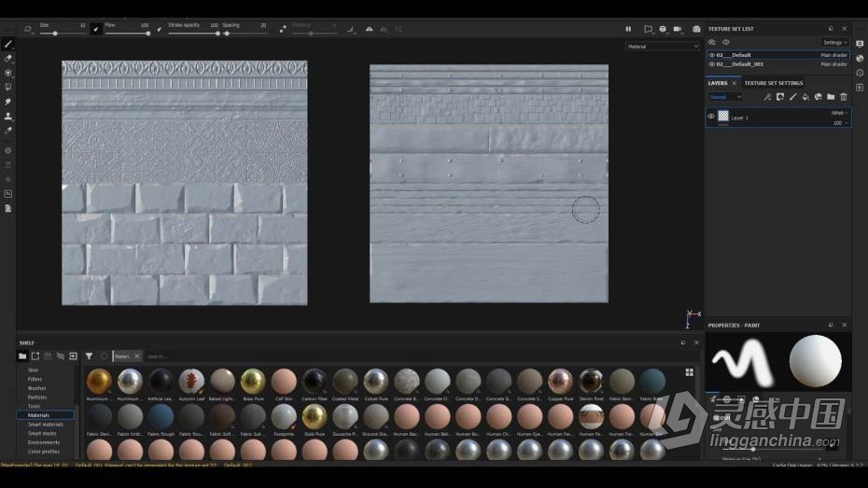This screenshot has height=488, width=868.
Task: Select the Projection tool
Action: point(8,73)
